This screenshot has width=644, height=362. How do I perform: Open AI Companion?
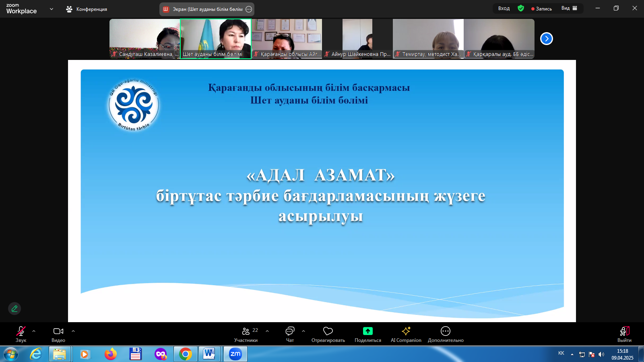406,334
